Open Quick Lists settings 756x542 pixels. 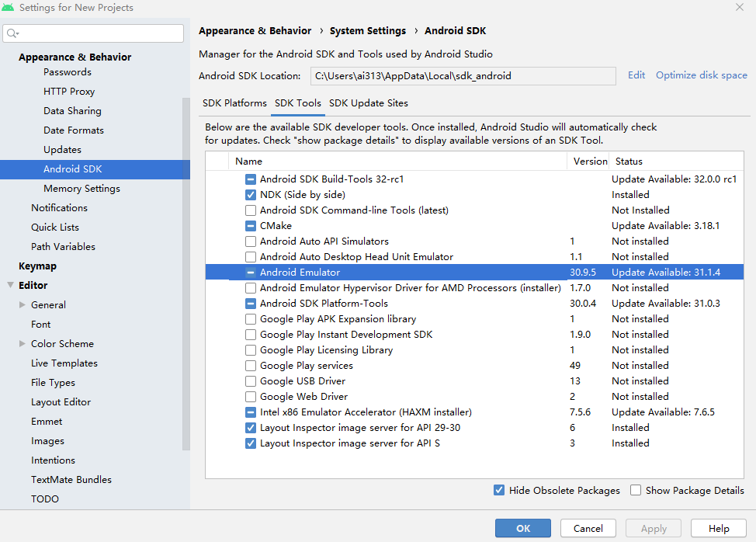pyautogui.click(x=55, y=227)
